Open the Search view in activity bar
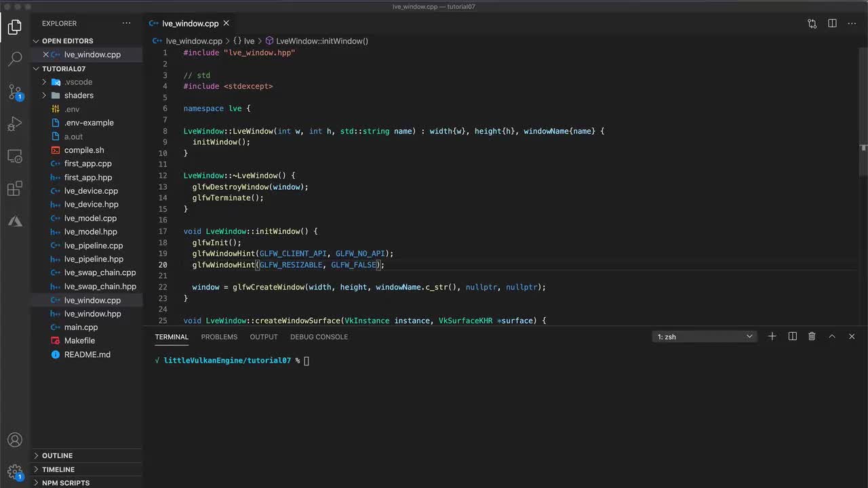The image size is (868, 488). pyautogui.click(x=15, y=60)
